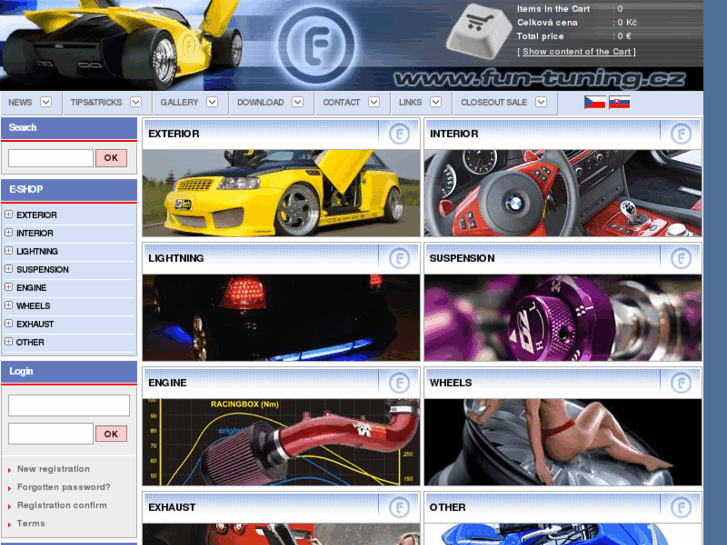Click the F icon on SUSPENSION card
727x545 pixels.
pyautogui.click(x=681, y=258)
